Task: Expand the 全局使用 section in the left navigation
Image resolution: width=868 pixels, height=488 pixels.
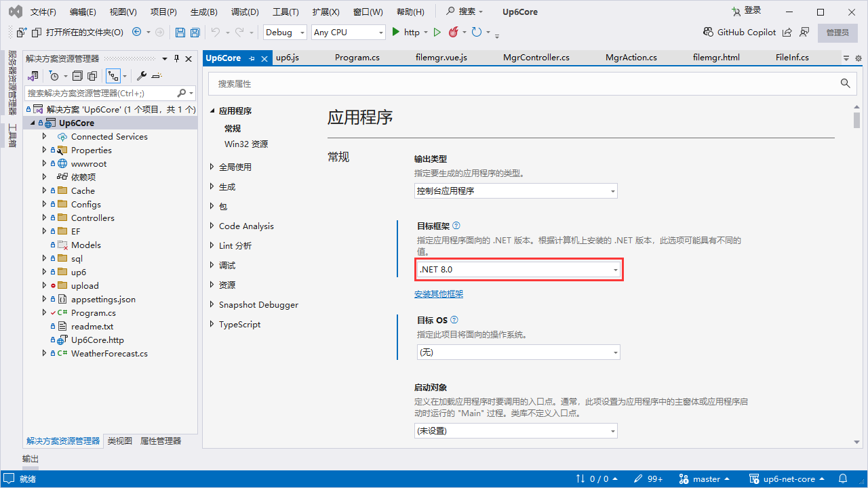Action: point(212,167)
